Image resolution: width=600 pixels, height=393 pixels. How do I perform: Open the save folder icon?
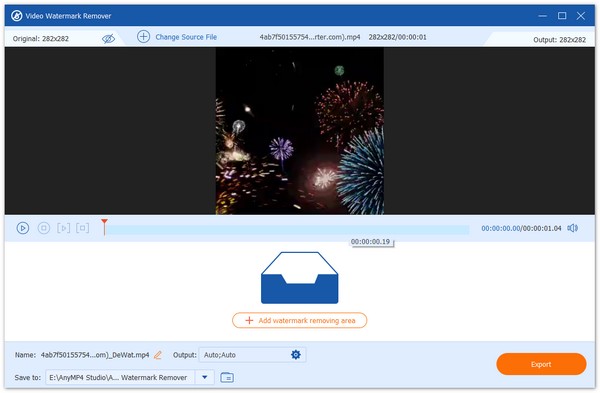(x=227, y=377)
